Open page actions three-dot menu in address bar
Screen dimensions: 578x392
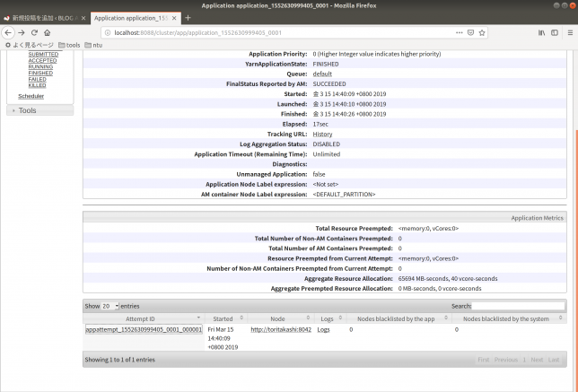pos(457,32)
